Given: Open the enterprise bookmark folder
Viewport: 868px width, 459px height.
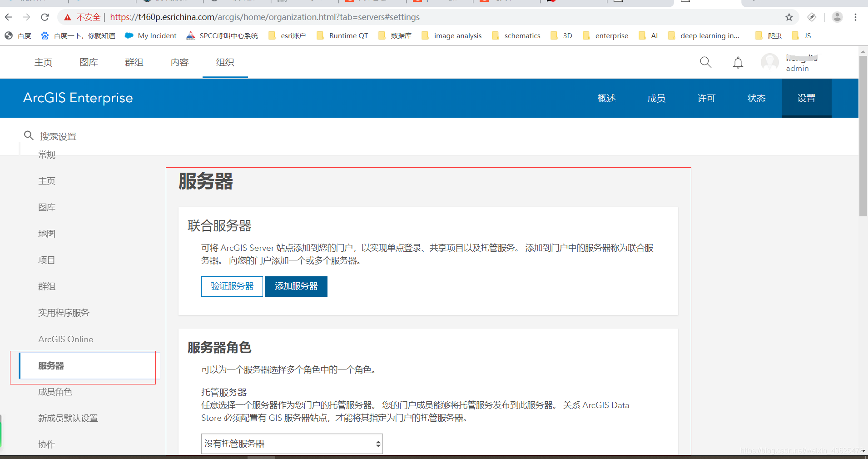Looking at the screenshot, I should 605,36.
